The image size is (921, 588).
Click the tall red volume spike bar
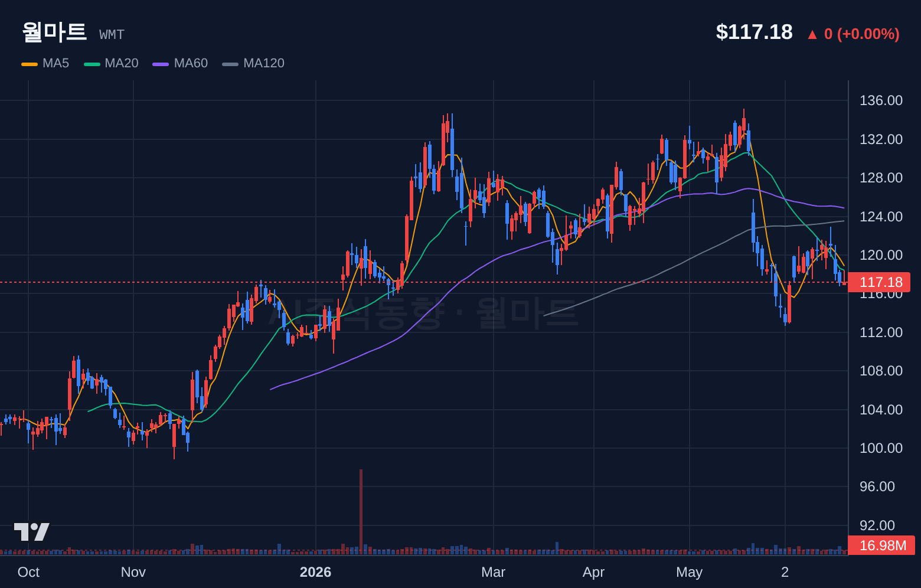pyautogui.click(x=361, y=512)
